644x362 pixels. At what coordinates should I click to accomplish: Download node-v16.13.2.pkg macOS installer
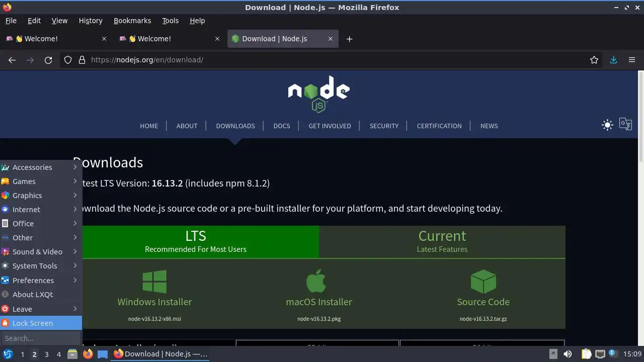tap(319, 319)
